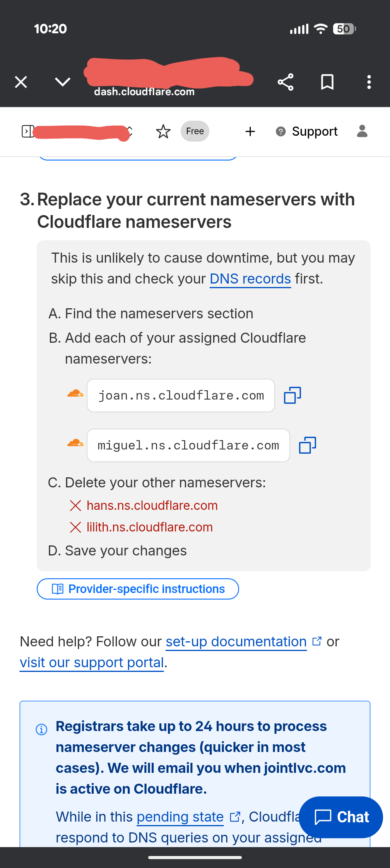Collapse the page with the chevron
The image size is (390, 868).
(x=62, y=82)
